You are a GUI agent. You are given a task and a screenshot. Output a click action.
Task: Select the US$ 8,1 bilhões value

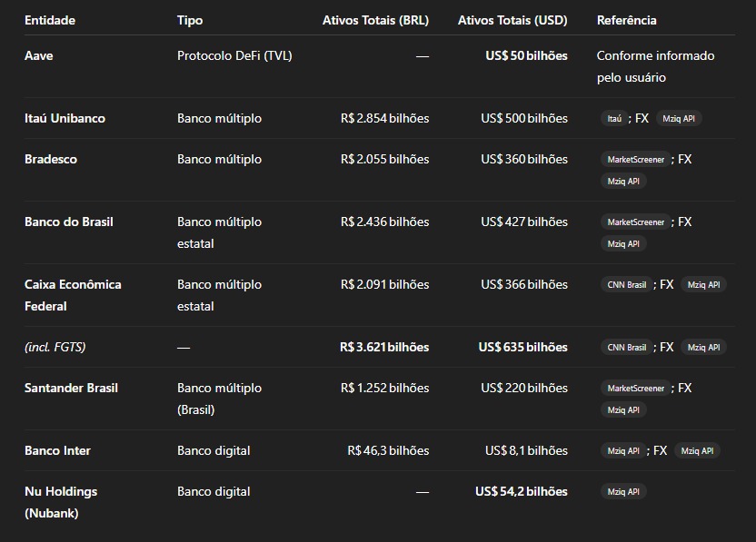526,451
